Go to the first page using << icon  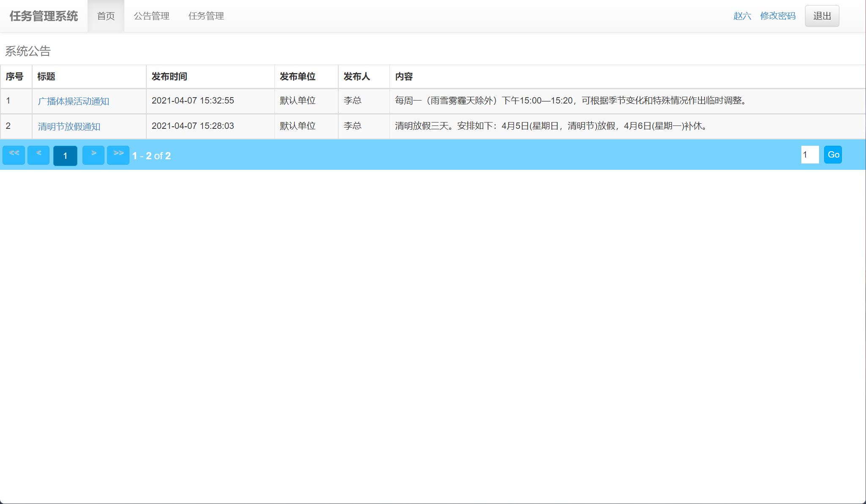(x=14, y=155)
